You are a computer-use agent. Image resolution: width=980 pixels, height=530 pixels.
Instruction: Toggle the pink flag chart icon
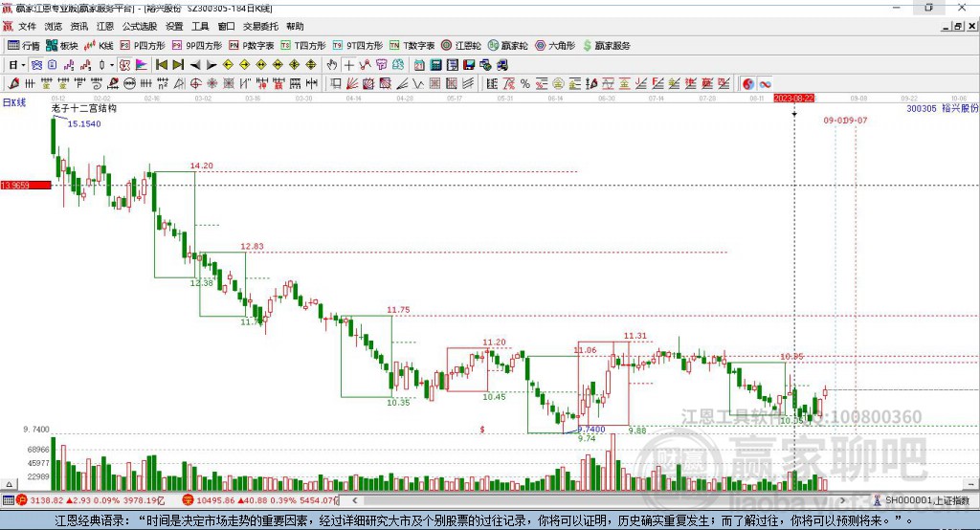[142, 65]
